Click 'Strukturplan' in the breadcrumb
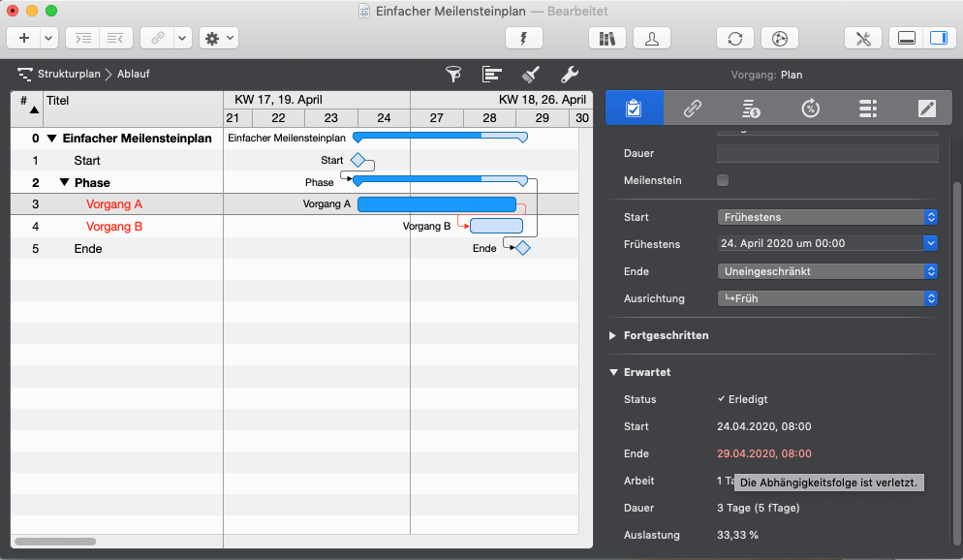This screenshot has width=963, height=560. (68, 74)
